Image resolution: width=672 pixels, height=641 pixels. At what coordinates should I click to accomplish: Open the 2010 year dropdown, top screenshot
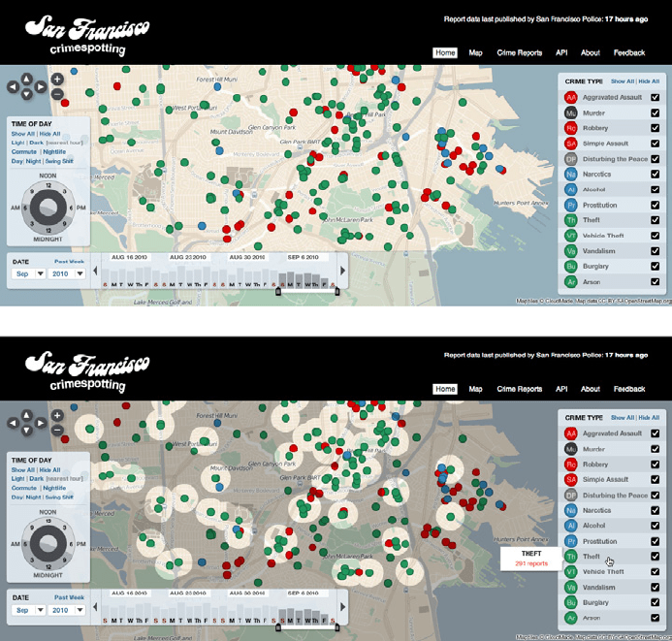(x=67, y=273)
